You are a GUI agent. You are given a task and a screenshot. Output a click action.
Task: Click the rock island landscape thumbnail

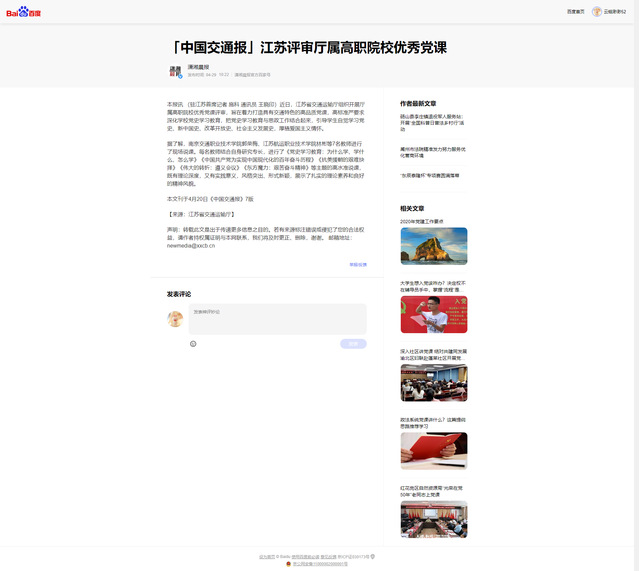(x=433, y=246)
